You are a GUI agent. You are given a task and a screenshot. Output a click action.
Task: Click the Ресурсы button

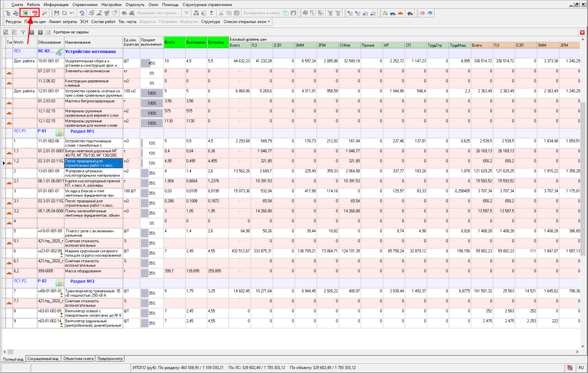click(x=13, y=22)
